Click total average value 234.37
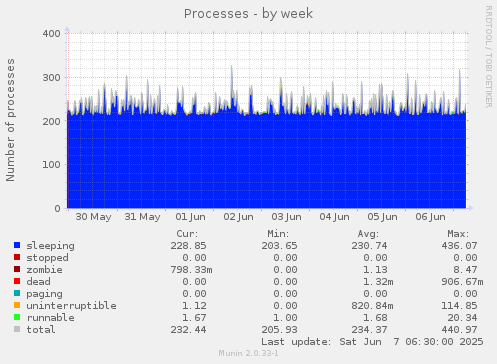The height and width of the screenshot is (364, 497). [x=369, y=330]
